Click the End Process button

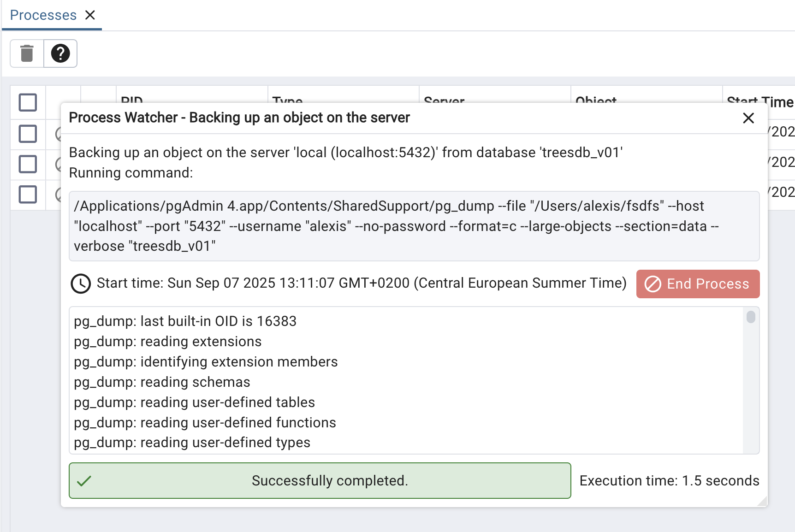tap(698, 284)
